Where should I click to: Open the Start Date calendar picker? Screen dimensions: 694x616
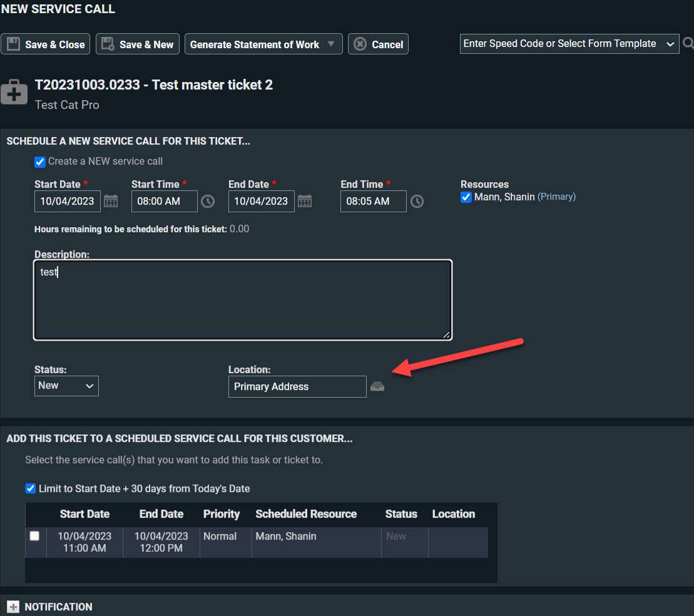[x=111, y=202]
